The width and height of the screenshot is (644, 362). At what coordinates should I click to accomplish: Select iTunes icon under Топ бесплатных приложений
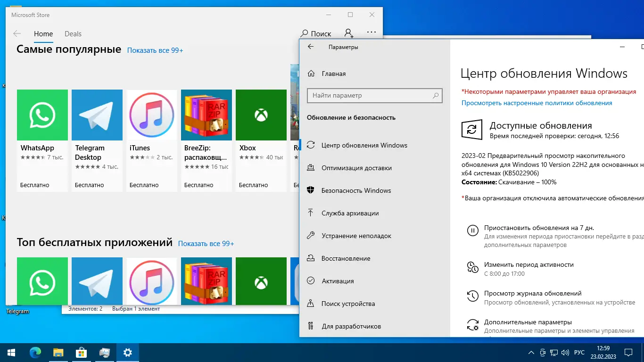(x=152, y=281)
